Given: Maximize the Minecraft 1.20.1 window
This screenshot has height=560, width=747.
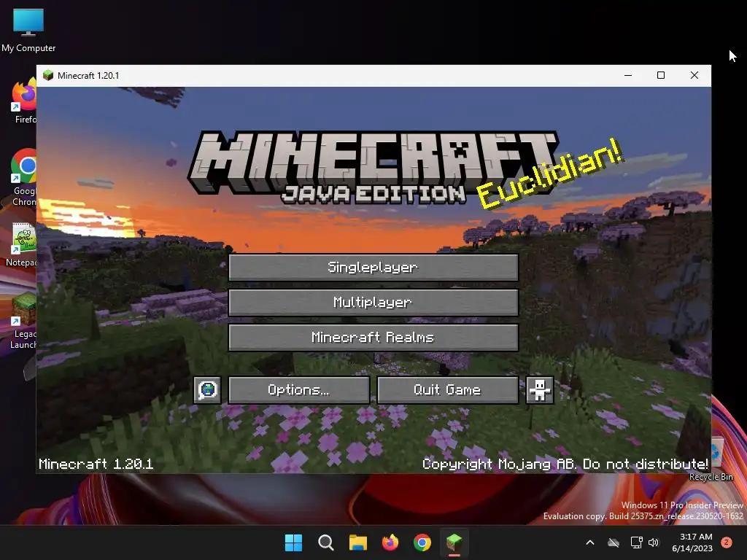Looking at the screenshot, I should pos(661,75).
